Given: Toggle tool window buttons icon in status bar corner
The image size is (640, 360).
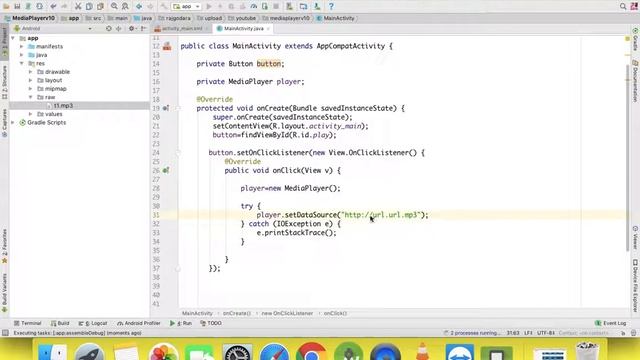Looking at the screenshot, I should [5, 333].
